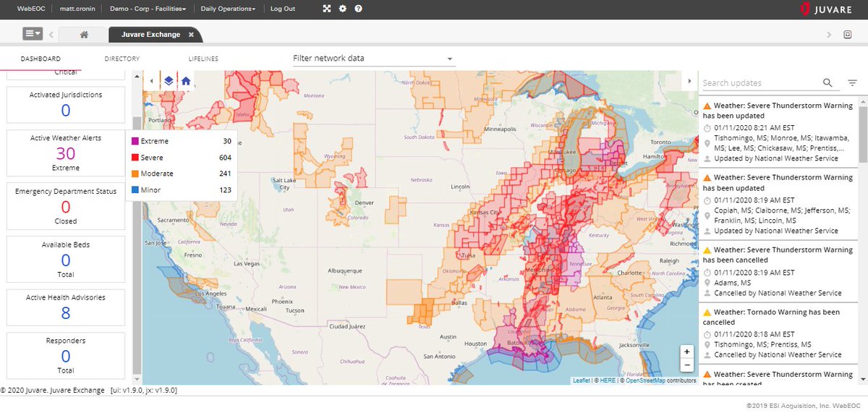Click the HERE attribution link

tap(607, 380)
